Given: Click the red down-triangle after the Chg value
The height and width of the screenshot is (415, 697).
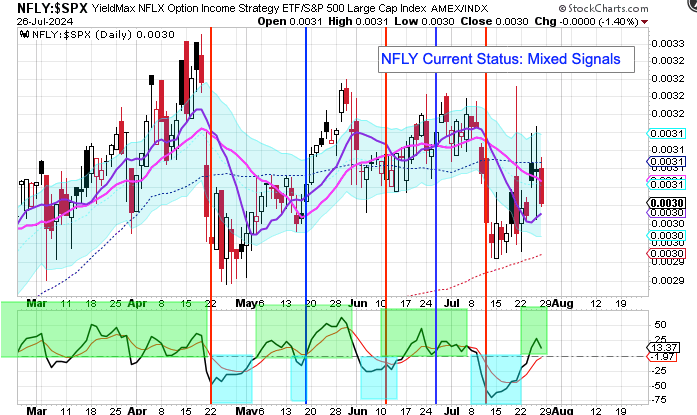Looking at the screenshot, I should tap(685, 20).
